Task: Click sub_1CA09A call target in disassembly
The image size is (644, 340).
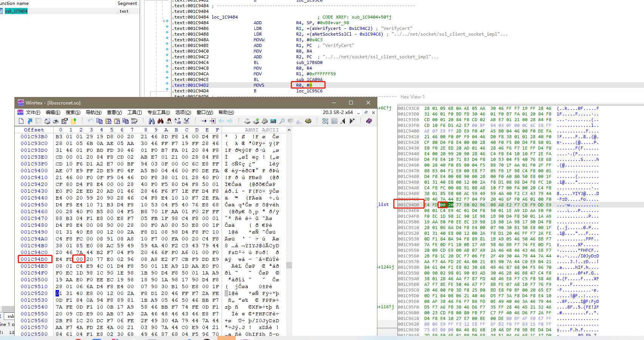Action: (x=309, y=80)
